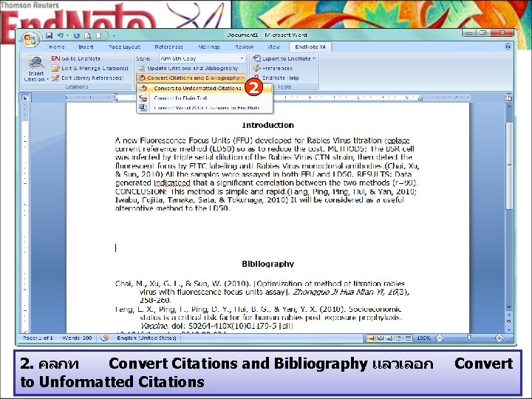Viewport: 532px width, 399px height.
Task: Click the Convert Citations and Bibliography icon
Action: (141, 78)
